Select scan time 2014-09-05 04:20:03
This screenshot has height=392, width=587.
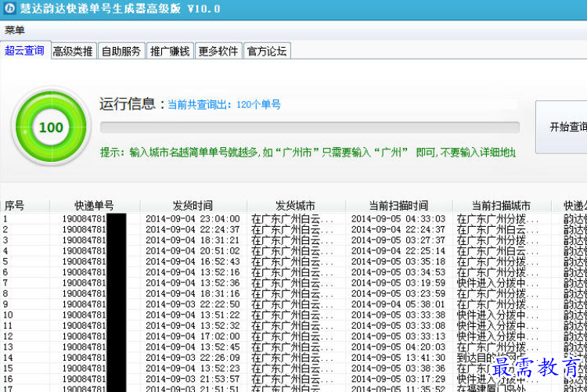398,347
